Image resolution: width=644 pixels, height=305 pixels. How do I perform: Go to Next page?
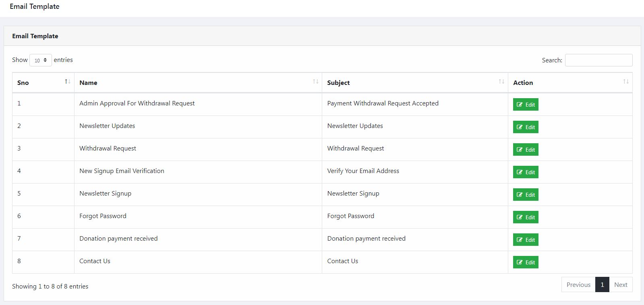point(621,284)
